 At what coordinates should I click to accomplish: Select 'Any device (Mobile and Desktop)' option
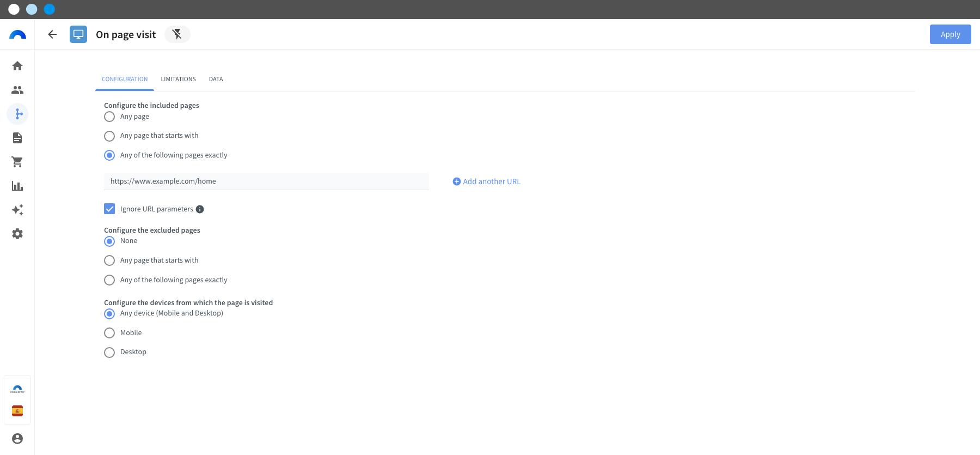tap(109, 313)
